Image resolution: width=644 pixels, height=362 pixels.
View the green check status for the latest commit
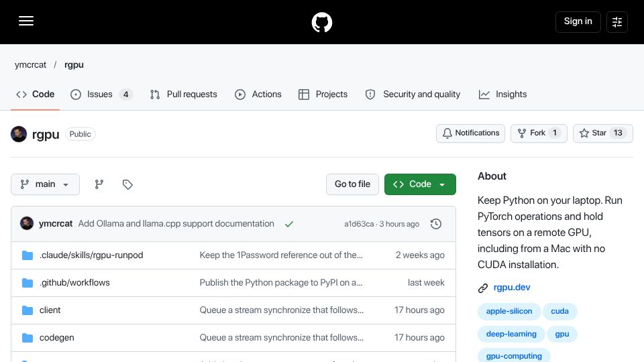click(x=289, y=224)
